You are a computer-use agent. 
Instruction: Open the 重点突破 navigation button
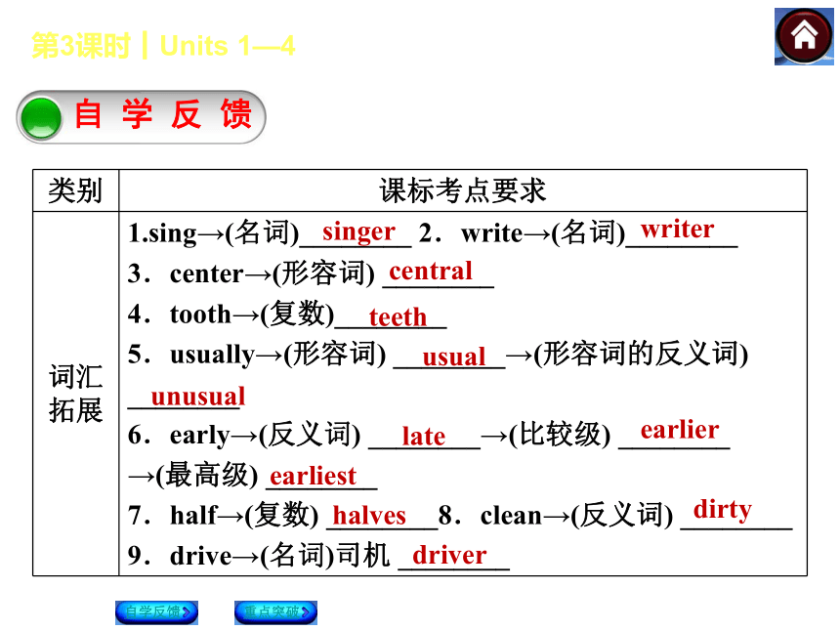pyautogui.click(x=275, y=611)
